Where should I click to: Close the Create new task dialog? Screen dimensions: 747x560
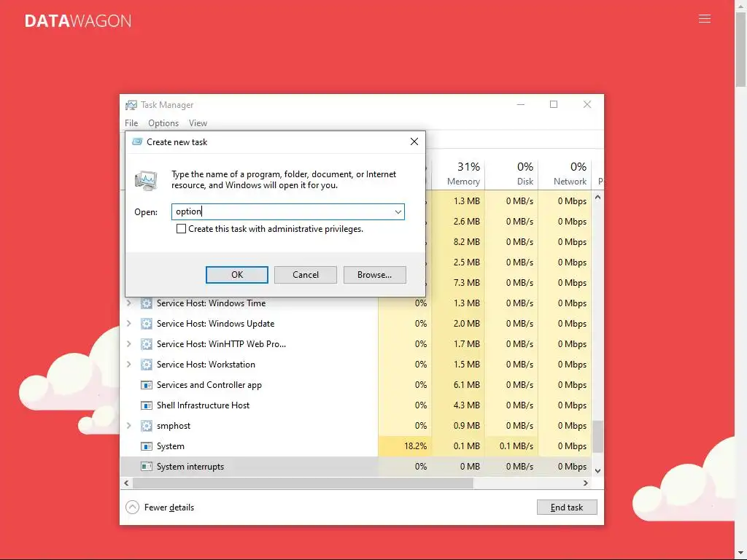414,142
